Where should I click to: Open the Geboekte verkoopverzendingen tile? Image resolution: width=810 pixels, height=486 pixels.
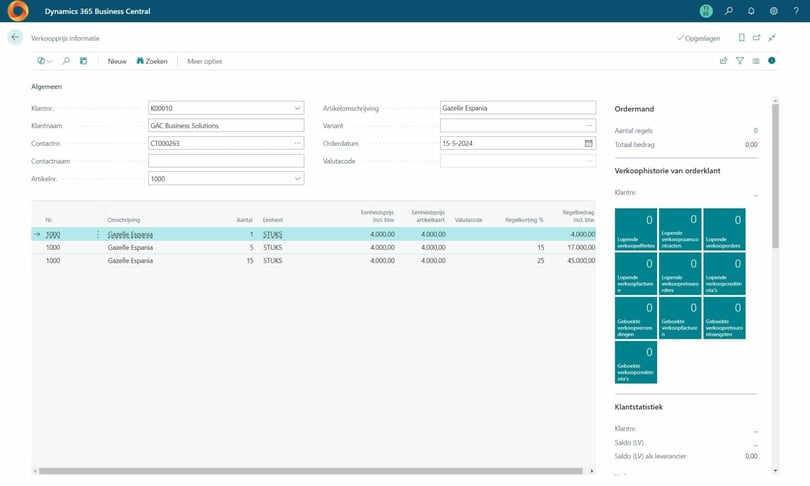pyautogui.click(x=636, y=318)
